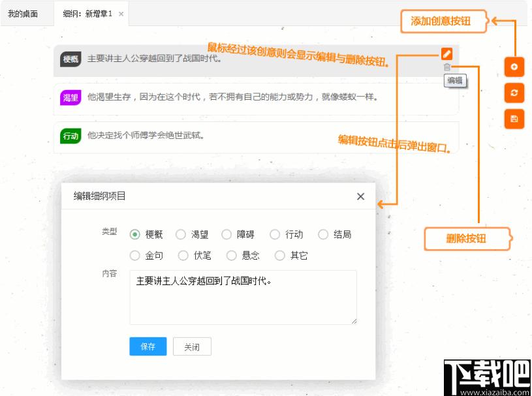Close the 编辑细纲项目 dialog with the X
The image size is (532, 396).
point(360,196)
